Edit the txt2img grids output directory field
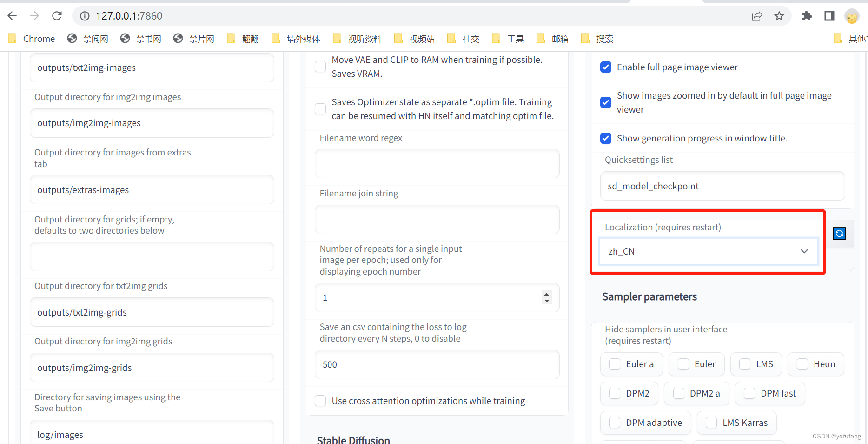This screenshot has width=868, height=444. click(x=152, y=312)
